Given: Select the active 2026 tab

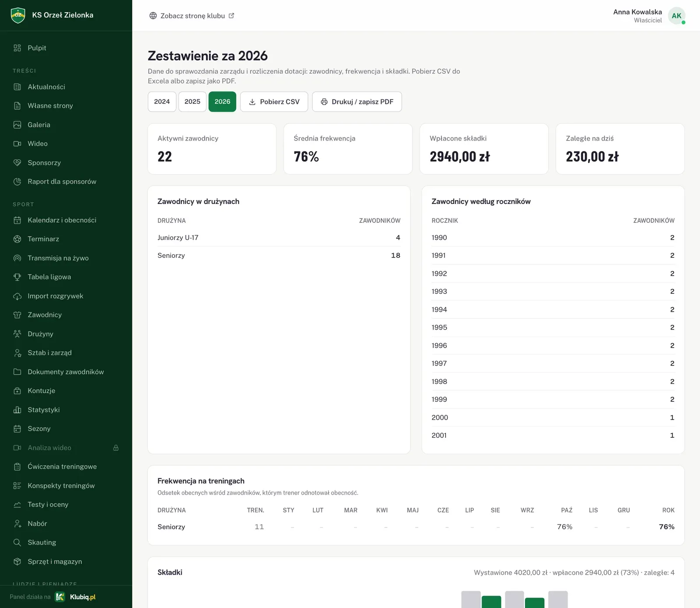Looking at the screenshot, I should pos(222,102).
